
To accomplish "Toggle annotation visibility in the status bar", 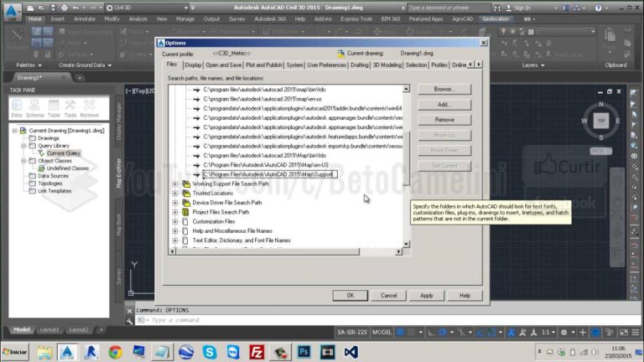I will point(512,333).
